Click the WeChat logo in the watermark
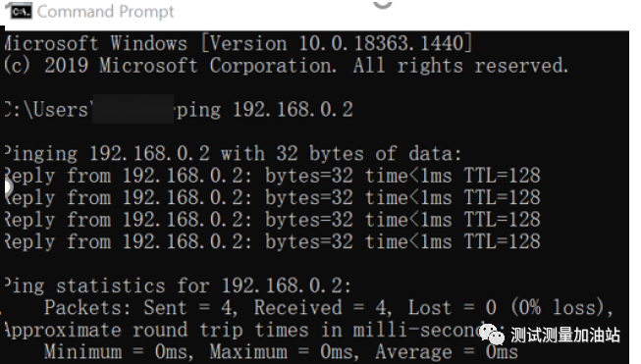Screen dimensions: 641x364 492,336
